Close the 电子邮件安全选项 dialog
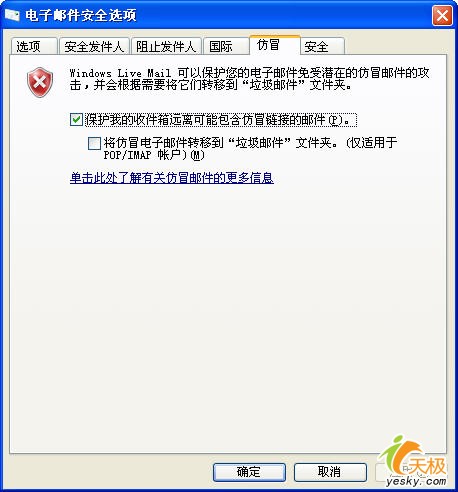Screen dimensions: 458x492 442,15
